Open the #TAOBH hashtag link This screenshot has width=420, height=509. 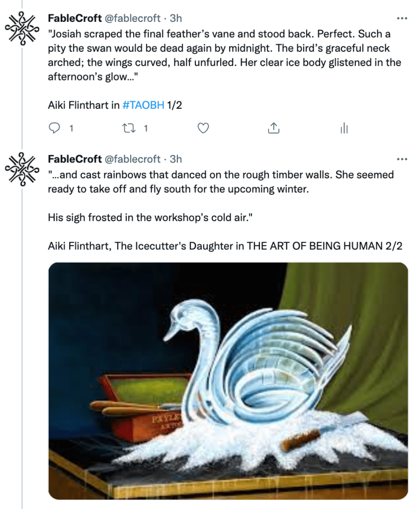pyautogui.click(x=143, y=105)
